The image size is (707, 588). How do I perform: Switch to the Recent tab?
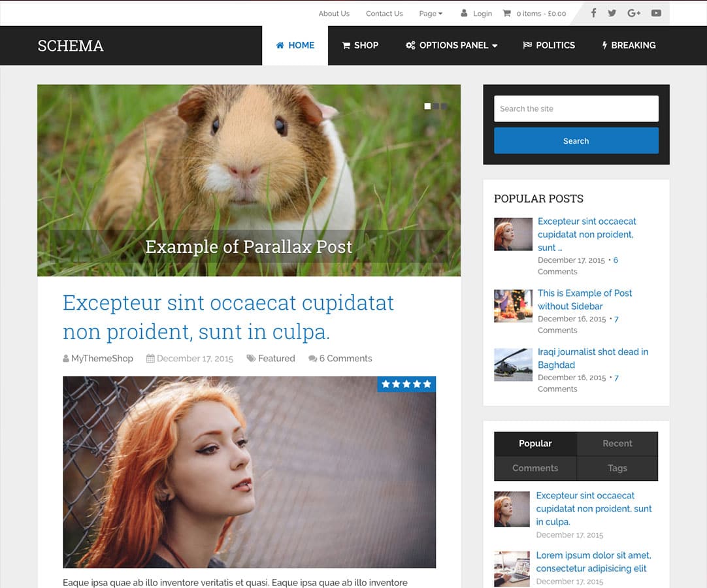point(617,444)
